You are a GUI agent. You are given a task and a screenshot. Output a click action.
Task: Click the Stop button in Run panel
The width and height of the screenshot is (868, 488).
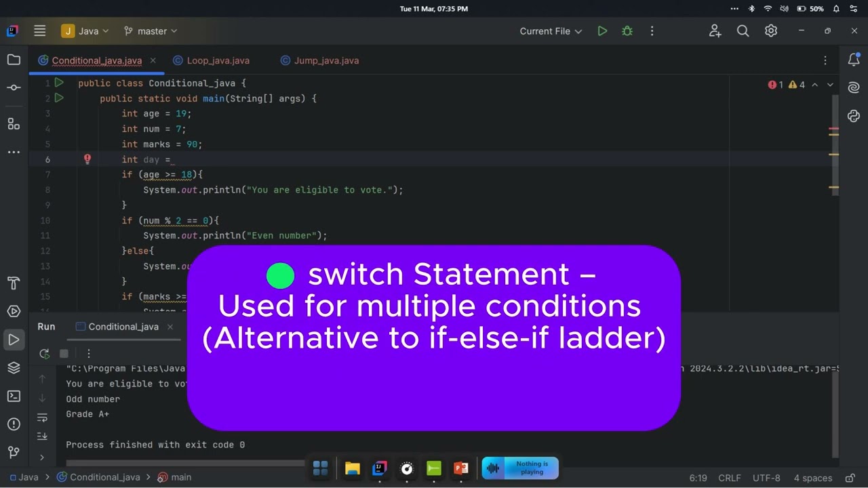(64, 353)
